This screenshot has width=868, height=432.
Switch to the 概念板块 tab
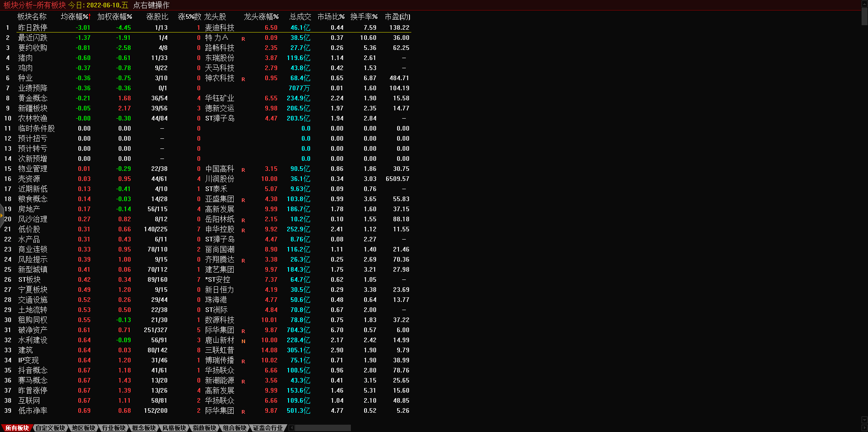(x=144, y=428)
